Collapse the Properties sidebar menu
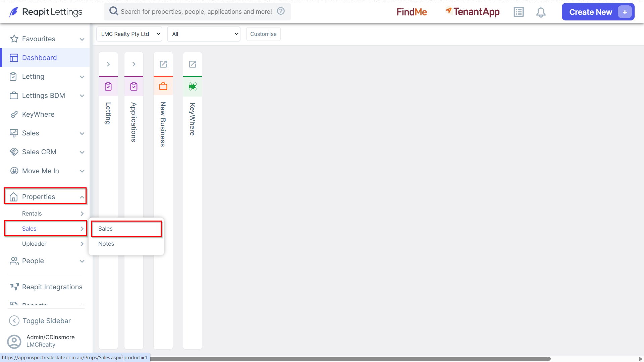The height and width of the screenshot is (362, 644). (x=45, y=196)
